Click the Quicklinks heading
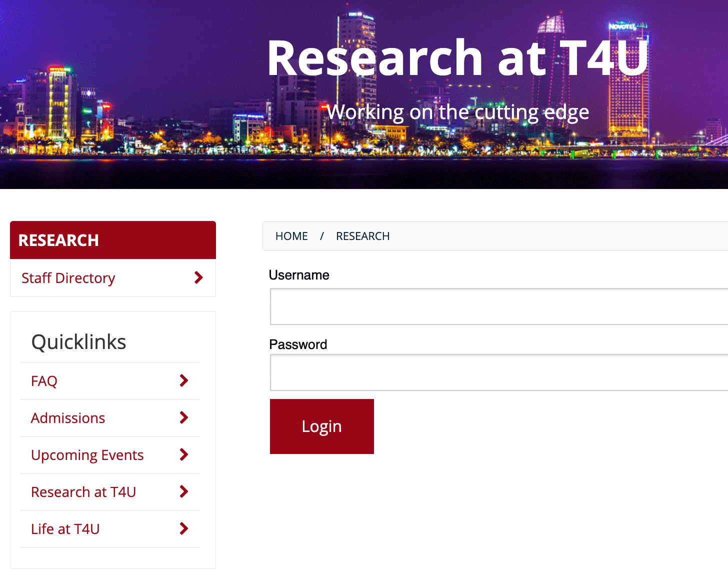The height and width of the screenshot is (580, 728). [x=78, y=342]
